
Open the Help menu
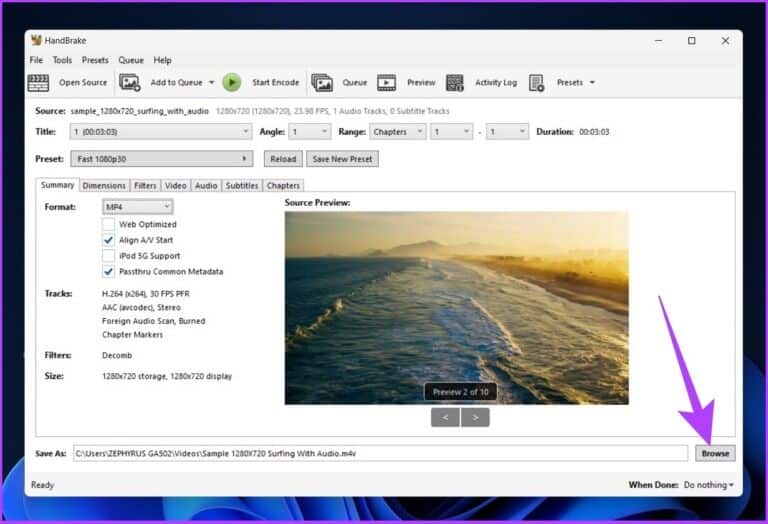[163, 60]
